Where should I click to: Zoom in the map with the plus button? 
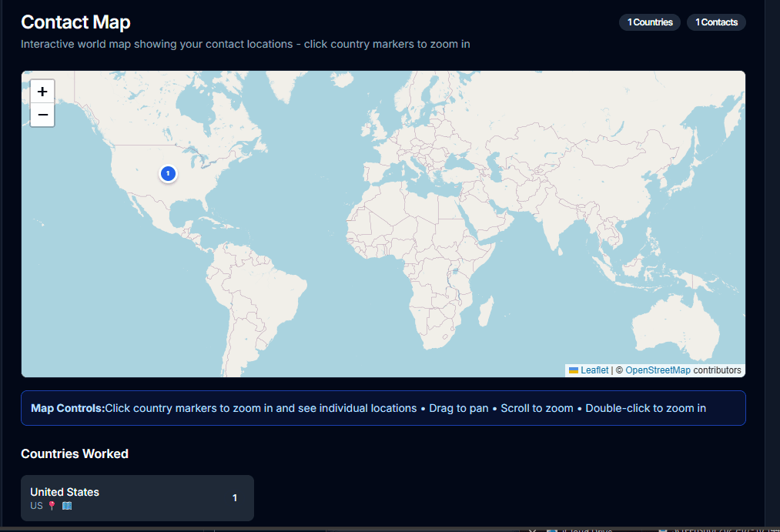pos(42,92)
